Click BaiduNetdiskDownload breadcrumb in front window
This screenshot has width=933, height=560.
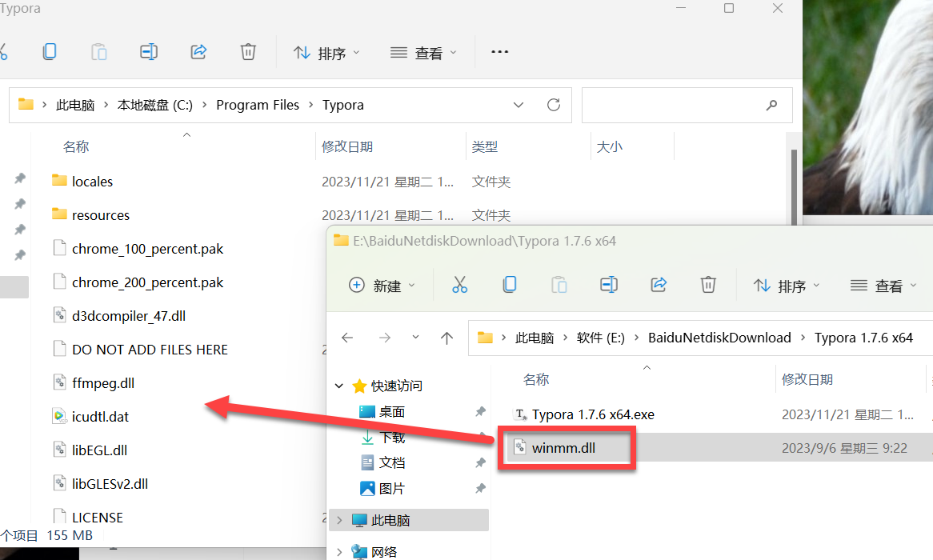719,338
